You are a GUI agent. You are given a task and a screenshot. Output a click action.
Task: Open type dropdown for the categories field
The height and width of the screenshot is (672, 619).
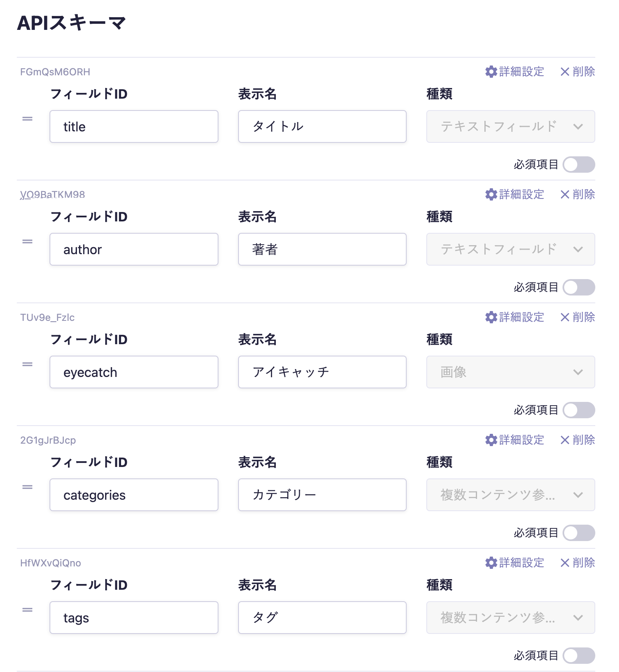(x=510, y=495)
